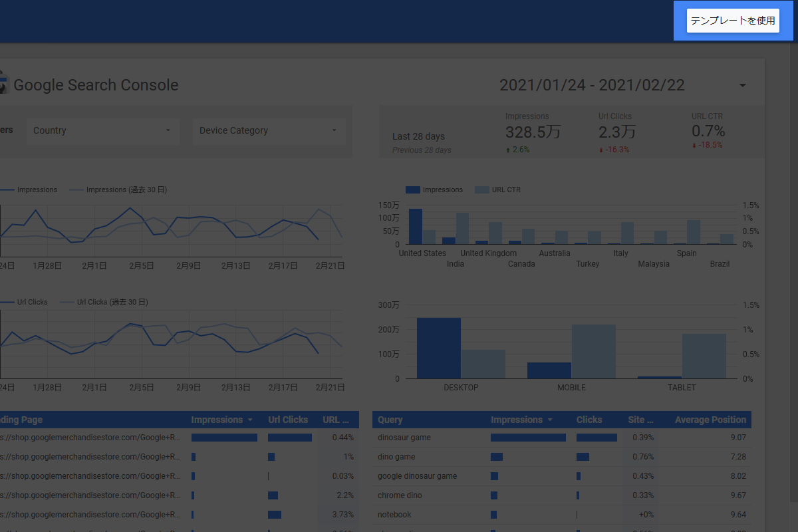Click the Query column header
The height and width of the screenshot is (532, 798).
point(390,420)
